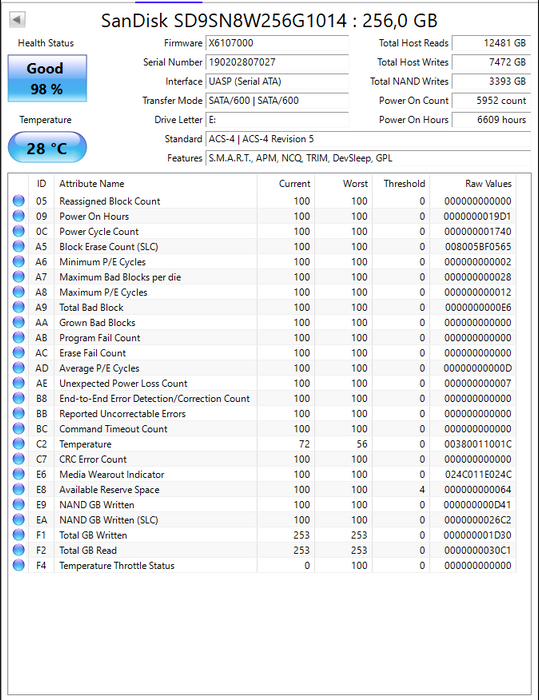This screenshot has width=539, height=700.
Task: Click the status icon for End-to-End Error Detection row
Action: click(x=19, y=398)
